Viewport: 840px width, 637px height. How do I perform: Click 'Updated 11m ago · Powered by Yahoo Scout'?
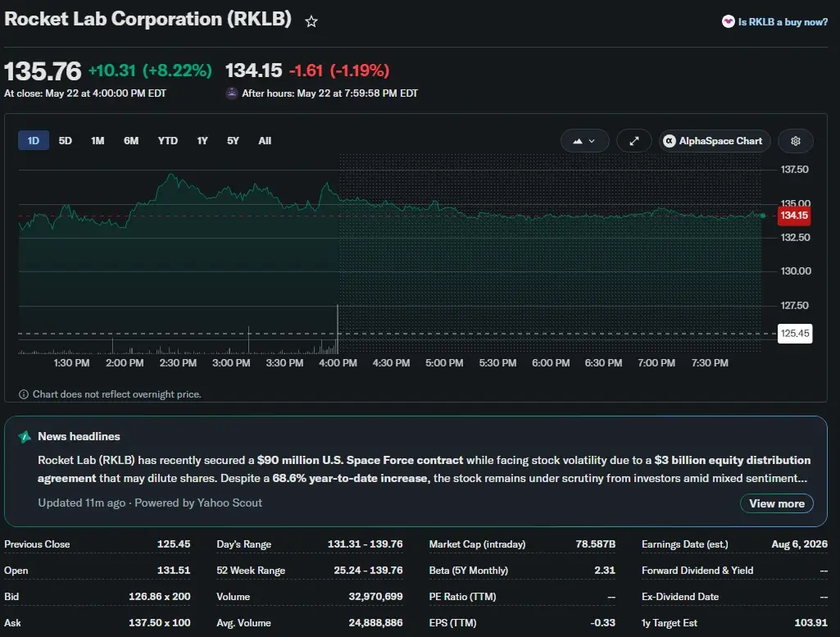[150, 503]
